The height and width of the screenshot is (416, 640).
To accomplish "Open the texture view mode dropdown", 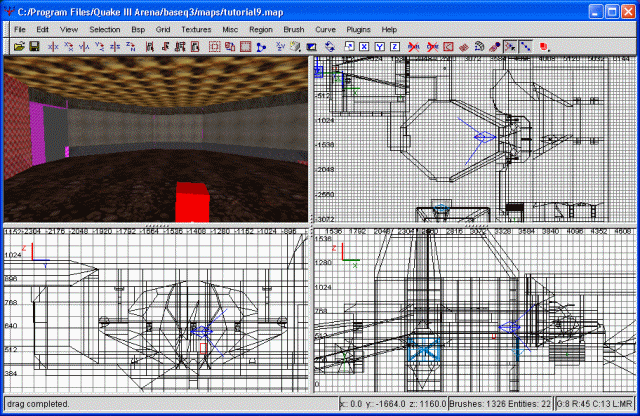I will 296,47.
